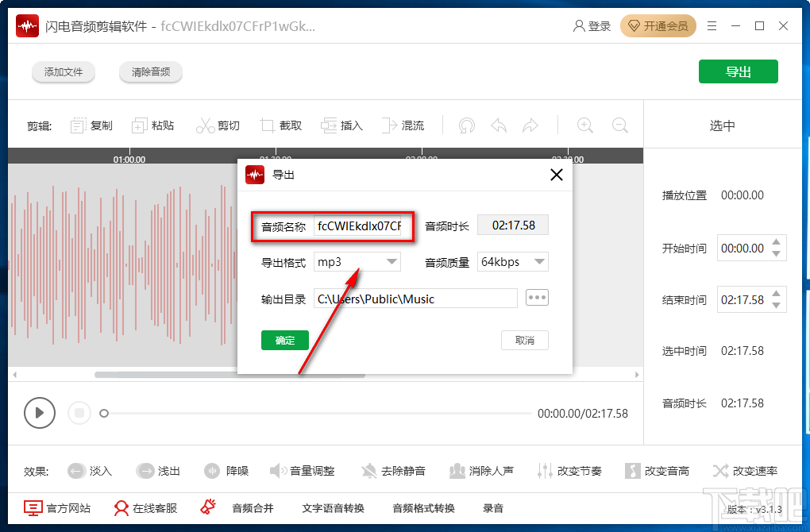Viewport: 810px width, 532px height.
Task: Click the playback progress slider handle
Action: (104, 413)
